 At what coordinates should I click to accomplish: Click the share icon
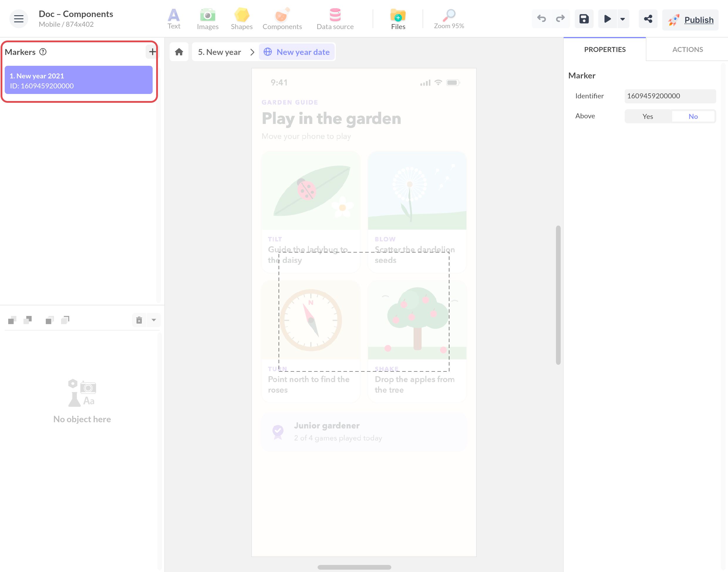point(648,19)
